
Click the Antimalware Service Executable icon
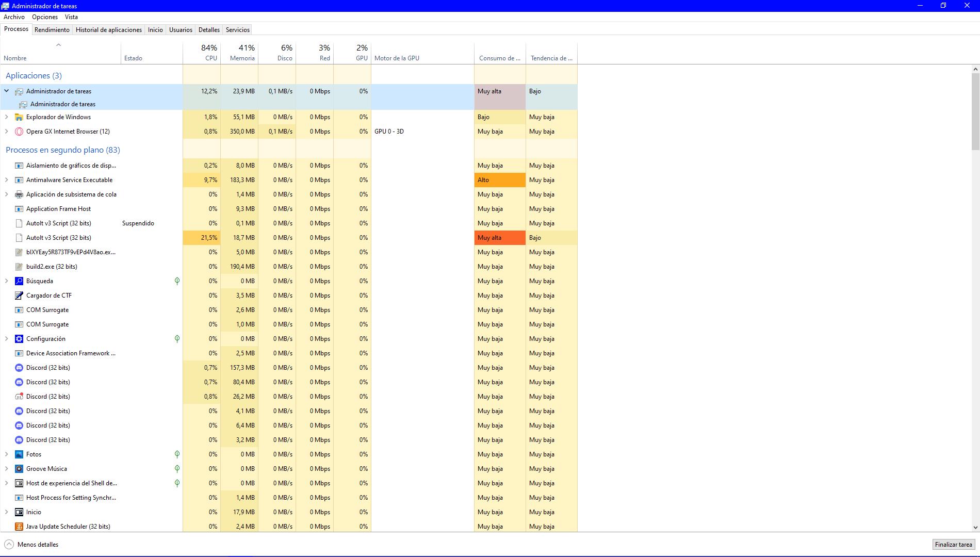19,180
